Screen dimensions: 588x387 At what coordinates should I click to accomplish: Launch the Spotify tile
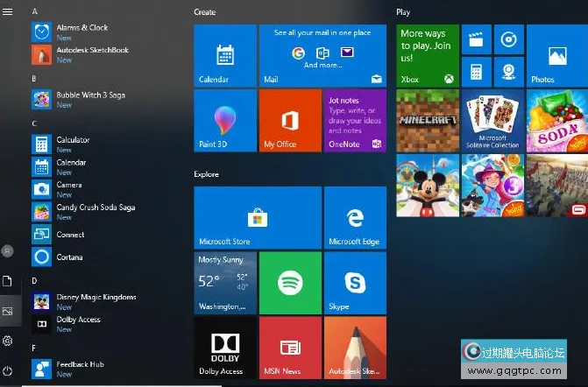[290, 283]
